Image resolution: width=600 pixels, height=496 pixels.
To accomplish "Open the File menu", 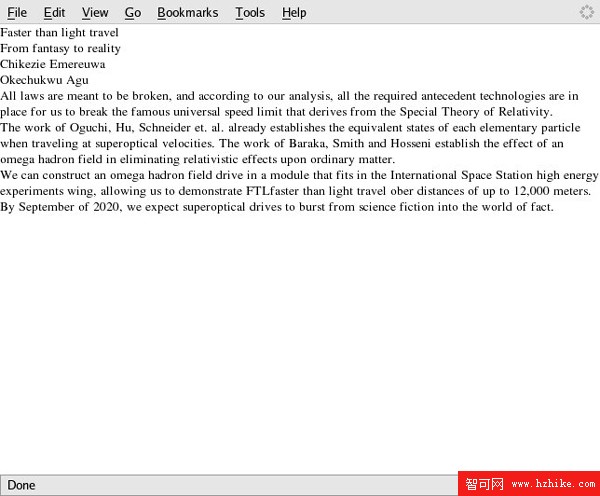I will (x=17, y=12).
